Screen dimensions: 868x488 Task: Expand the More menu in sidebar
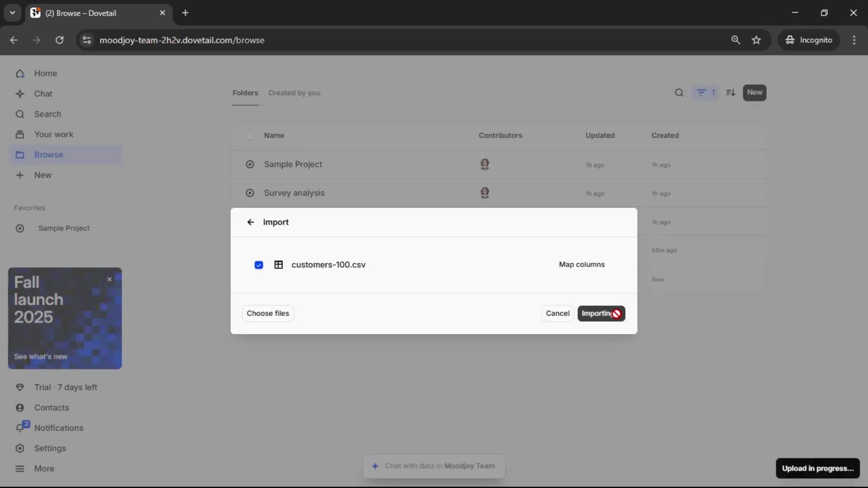(x=20, y=469)
